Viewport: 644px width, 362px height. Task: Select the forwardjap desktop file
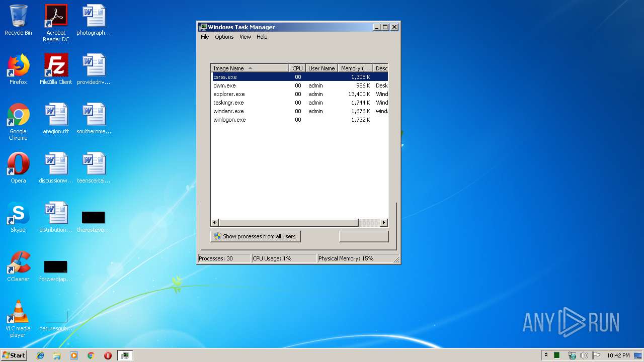[x=56, y=270]
